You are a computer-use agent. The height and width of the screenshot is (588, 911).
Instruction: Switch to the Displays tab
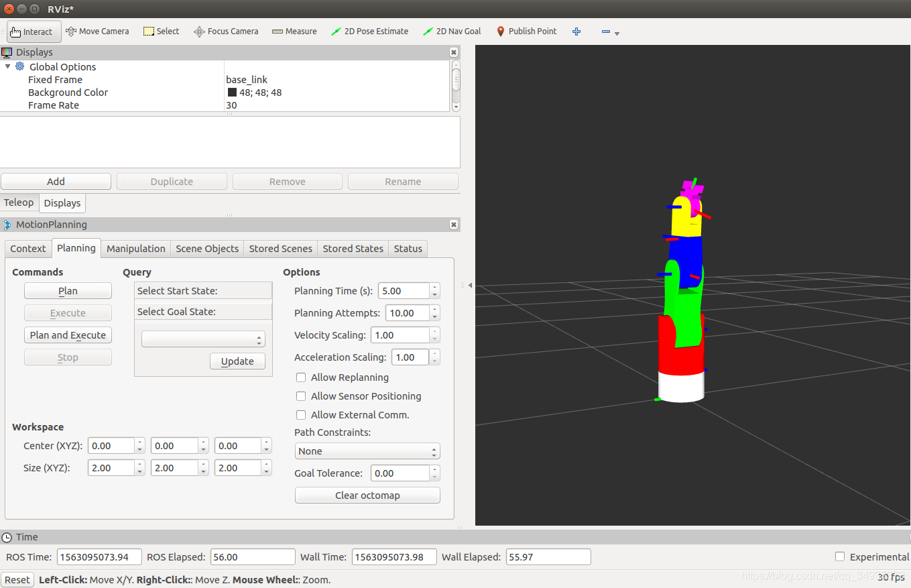62,203
